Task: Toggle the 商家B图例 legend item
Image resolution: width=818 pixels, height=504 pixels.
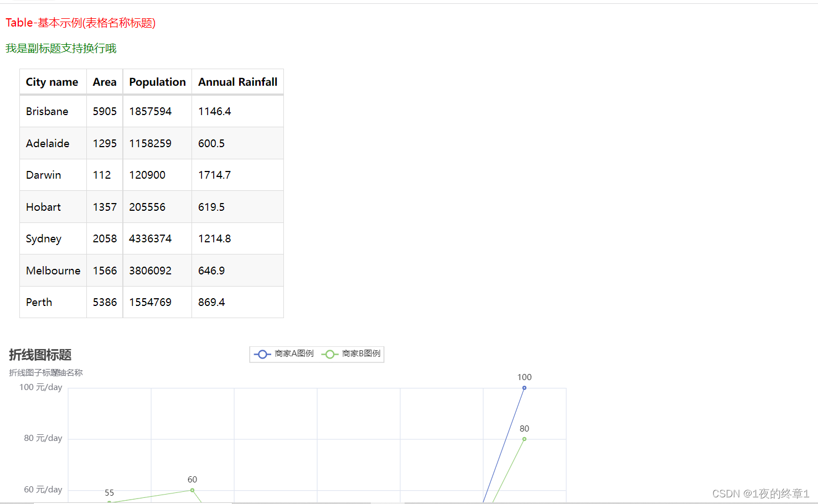Action: [x=351, y=354]
